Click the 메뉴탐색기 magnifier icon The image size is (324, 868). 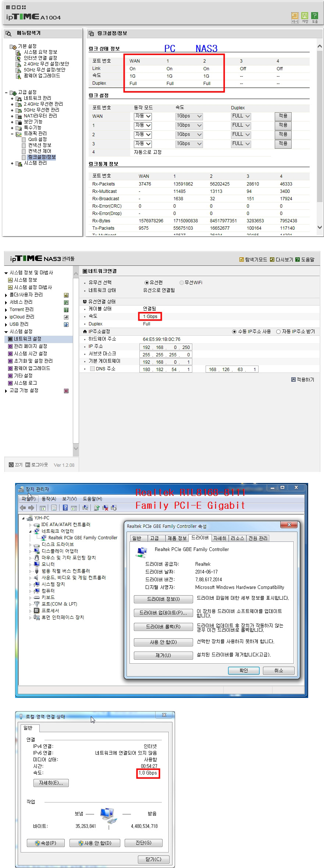[x=9, y=33]
